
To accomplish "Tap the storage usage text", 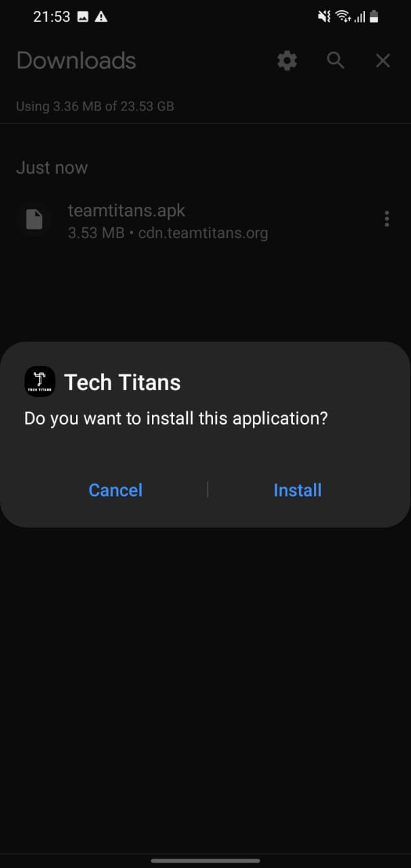I will pyautogui.click(x=95, y=106).
